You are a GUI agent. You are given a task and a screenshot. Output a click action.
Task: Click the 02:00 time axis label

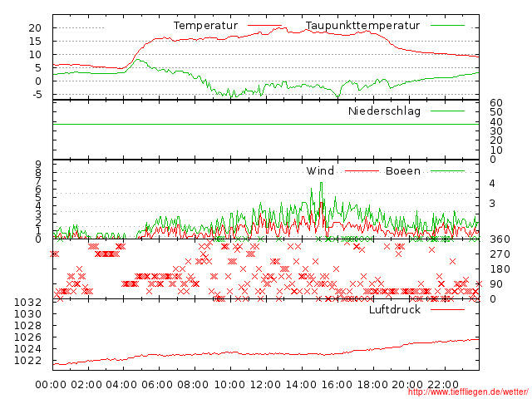click(x=86, y=385)
